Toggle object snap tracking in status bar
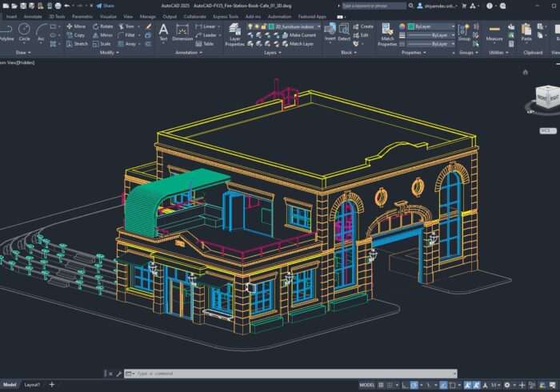 [x=443, y=385]
